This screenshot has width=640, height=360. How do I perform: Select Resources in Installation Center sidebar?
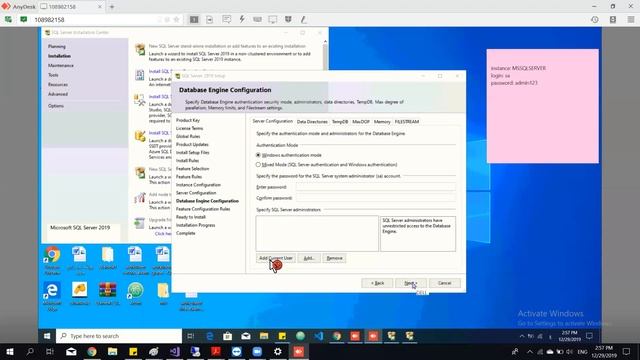(58, 84)
